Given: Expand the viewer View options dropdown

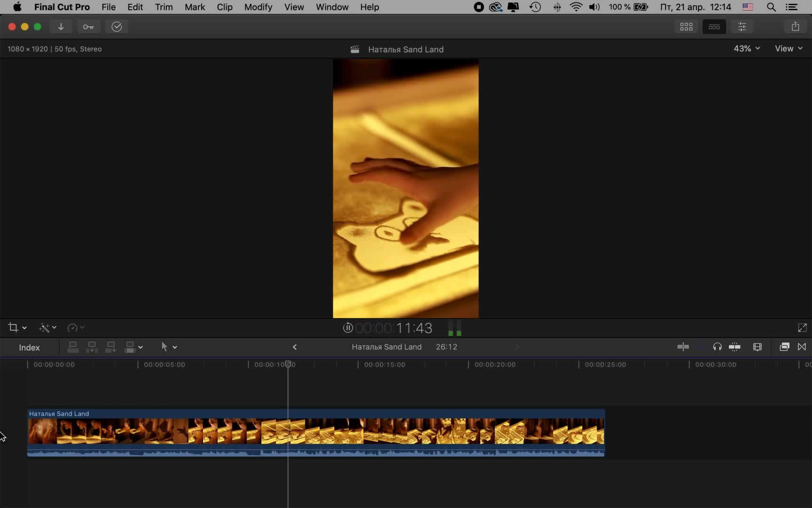Looking at the screenshot, I should click(788, 48).
